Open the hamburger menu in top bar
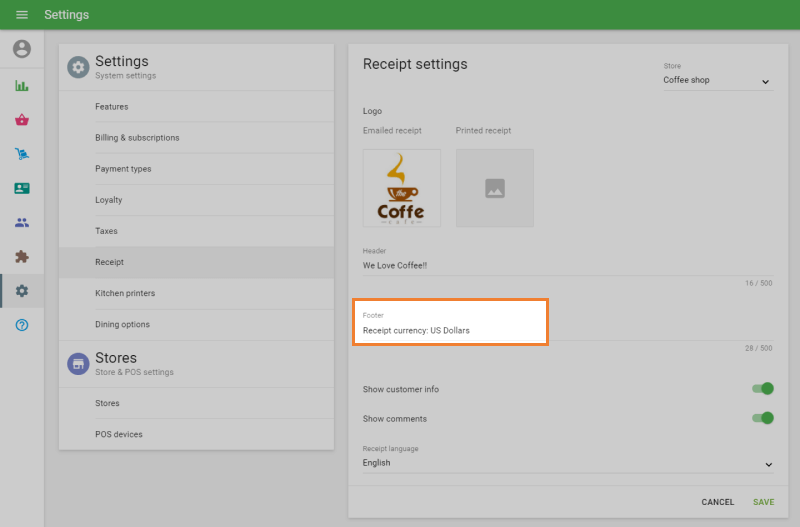The width and height of the screenshot is (800, 527). [22, 15]
